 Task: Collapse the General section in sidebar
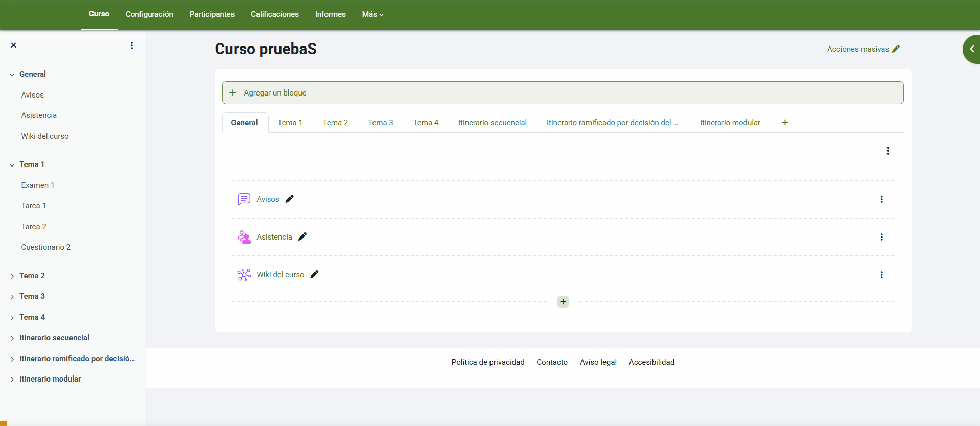(12, 75)
